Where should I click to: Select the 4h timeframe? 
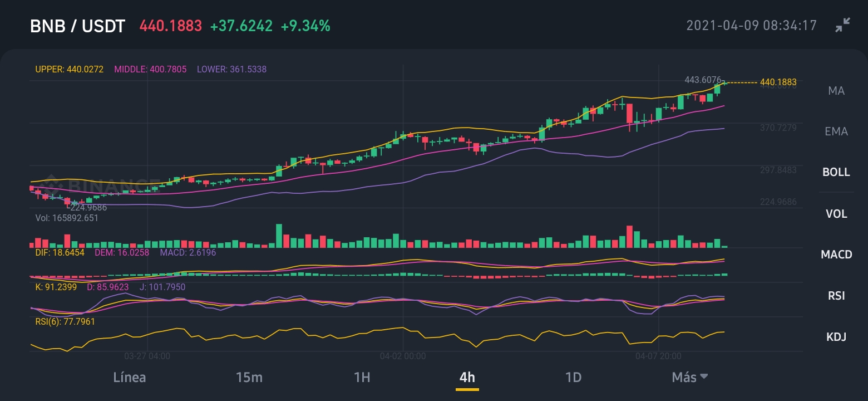coord(467,377)
